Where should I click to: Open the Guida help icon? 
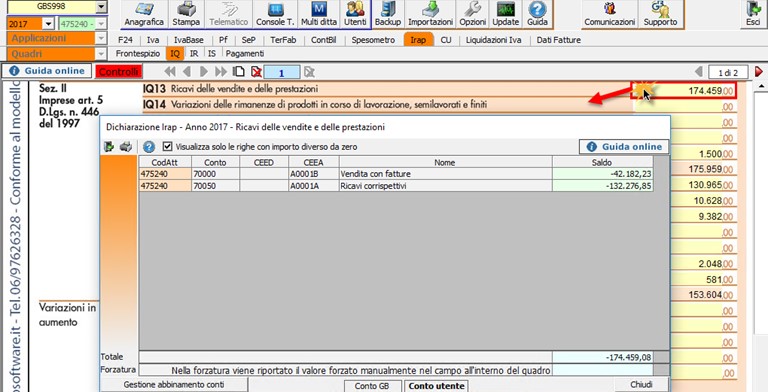pyautogui.click(x=537, y=14)
